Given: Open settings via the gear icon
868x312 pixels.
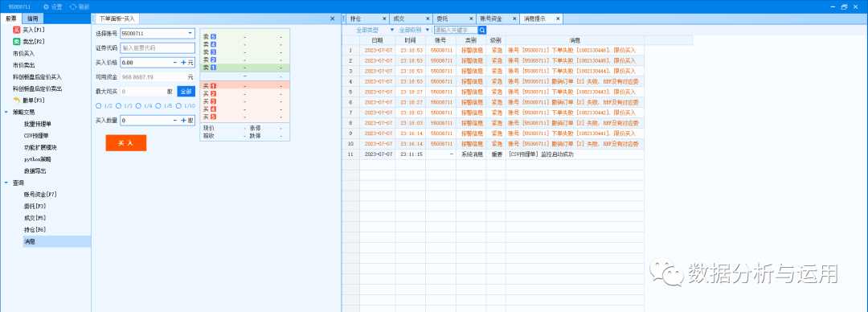Looking at the screenshot, I should 46,6.
